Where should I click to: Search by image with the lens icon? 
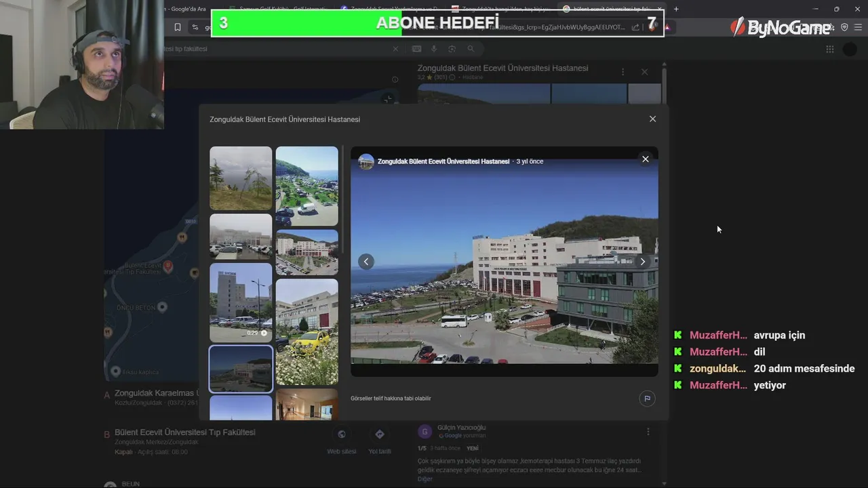pos(452,49)
